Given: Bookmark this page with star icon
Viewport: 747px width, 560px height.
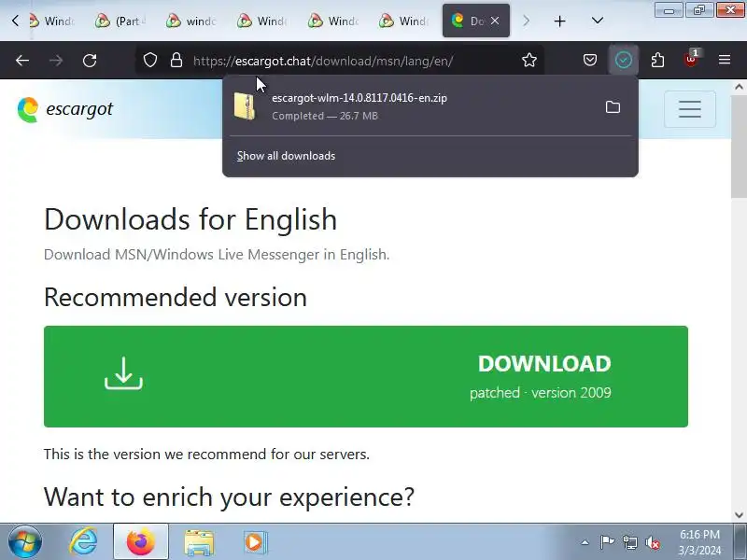Looking at the screenshot, I should [529, 60].
